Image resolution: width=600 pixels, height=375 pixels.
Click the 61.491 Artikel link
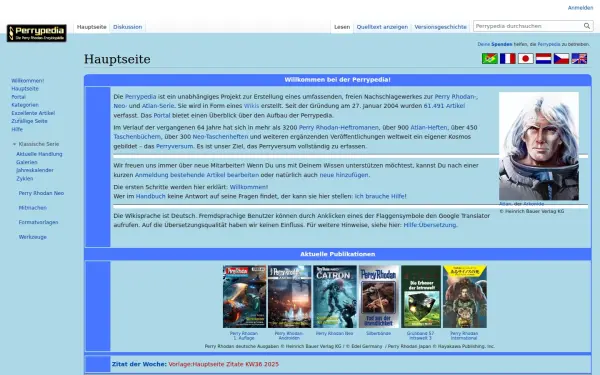[x=444, y=106]
